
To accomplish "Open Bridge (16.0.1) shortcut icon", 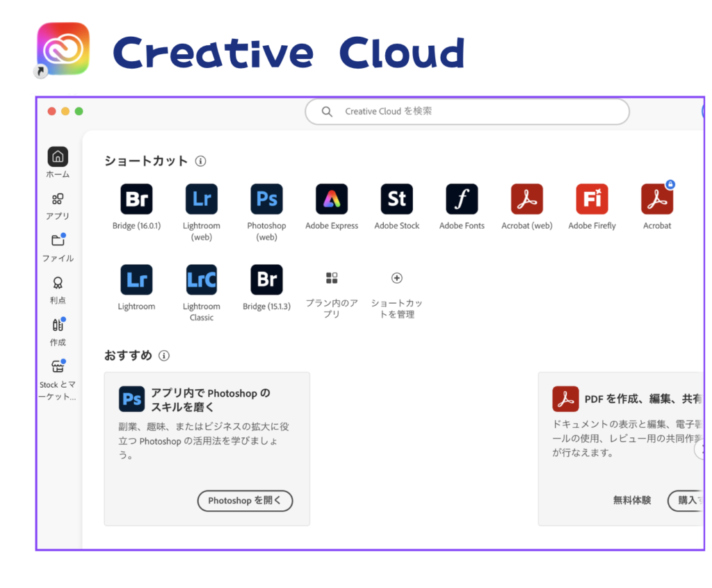I will point(136,199).
